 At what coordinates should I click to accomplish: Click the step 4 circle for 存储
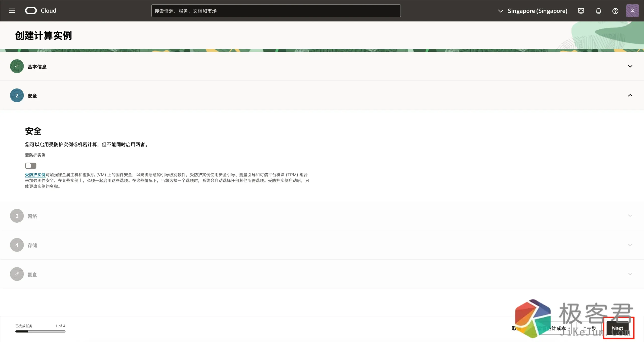pyautogui.click(x=17, y=245)
